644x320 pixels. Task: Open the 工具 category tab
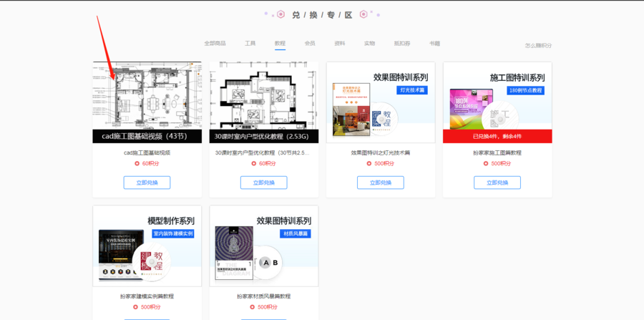pyautogui.click(x=250, y=43)
